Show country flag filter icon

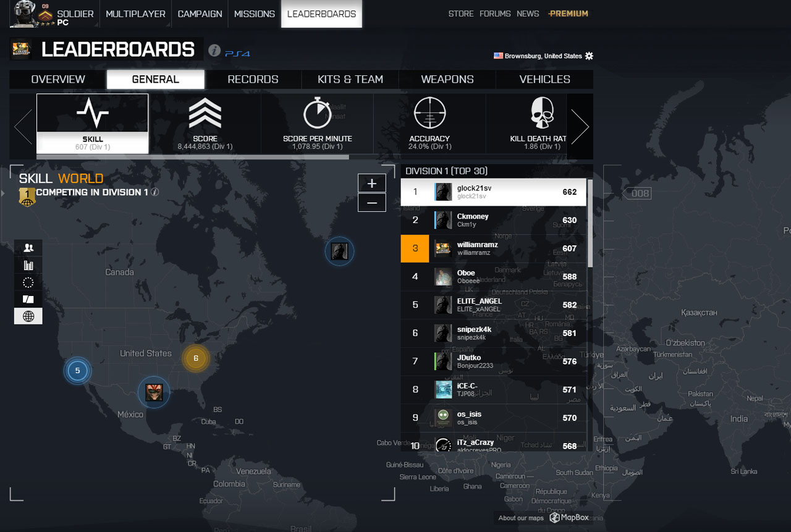point(28,300)
